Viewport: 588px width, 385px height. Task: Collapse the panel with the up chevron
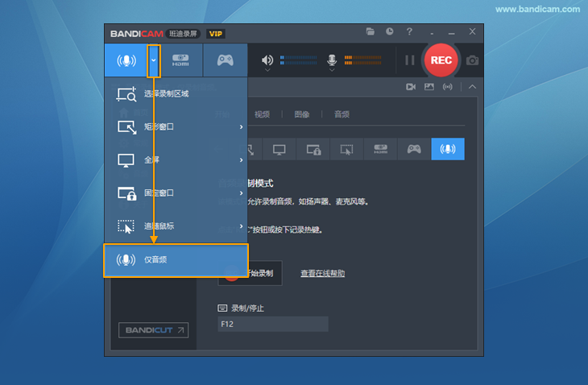coord(473,87)
